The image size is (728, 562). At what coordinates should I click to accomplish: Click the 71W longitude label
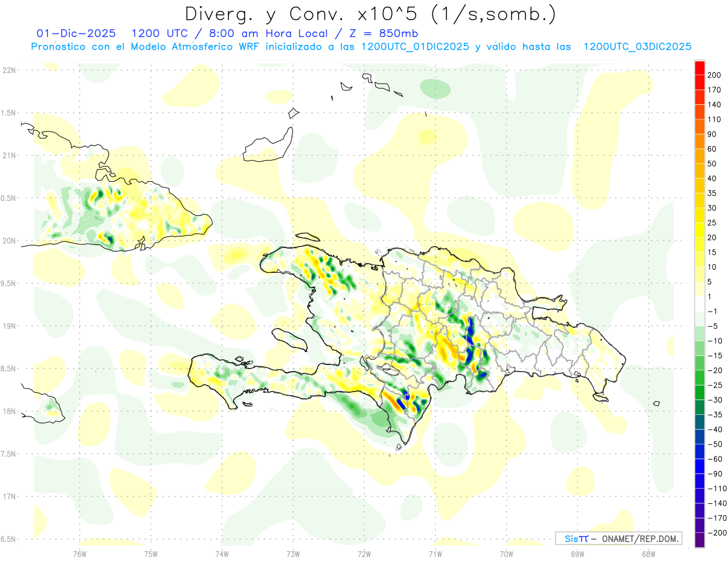pyautogui.click(x=435, y=554)
